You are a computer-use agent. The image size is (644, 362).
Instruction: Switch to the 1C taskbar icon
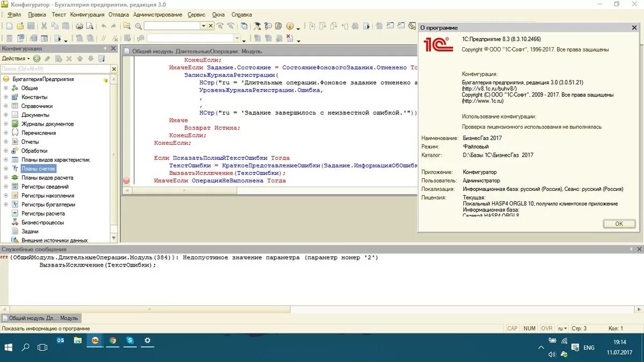[x=95, y=340]
